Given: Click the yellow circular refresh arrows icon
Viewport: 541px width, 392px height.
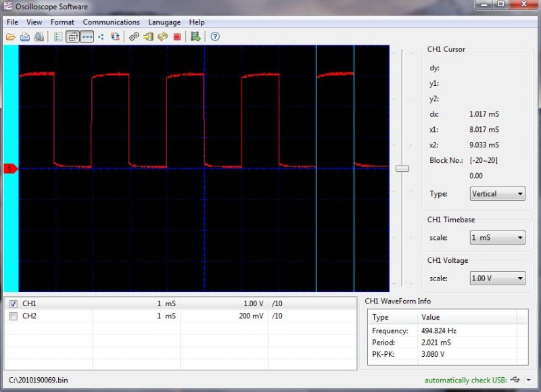Looking at the screenshot, I should [x=162, y=36].
